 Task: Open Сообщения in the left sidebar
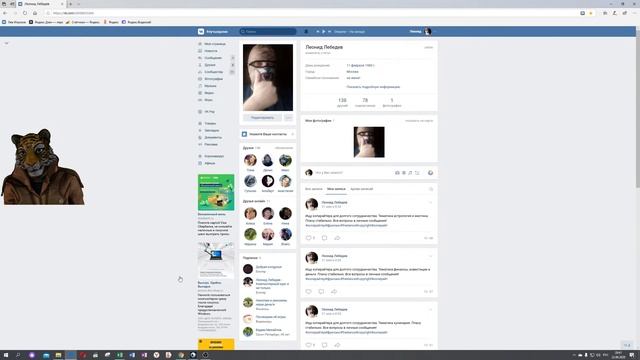[213, 58]
